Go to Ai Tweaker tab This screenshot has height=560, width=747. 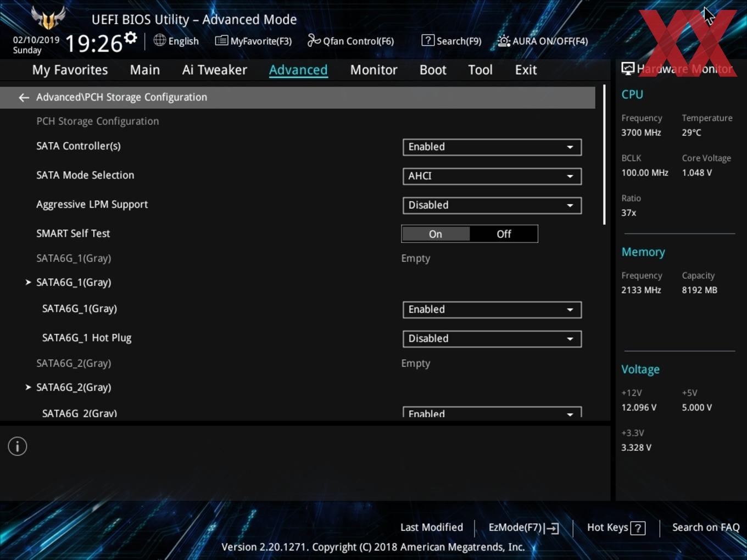click(x=215, y=70)
